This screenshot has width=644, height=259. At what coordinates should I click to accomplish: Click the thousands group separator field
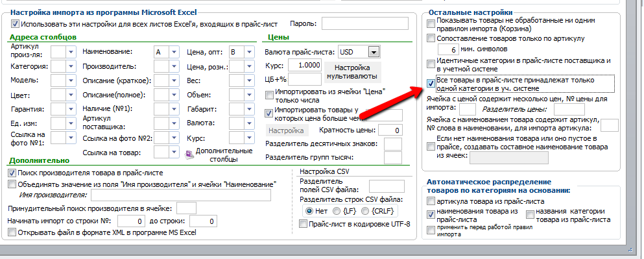pos(393,158)
